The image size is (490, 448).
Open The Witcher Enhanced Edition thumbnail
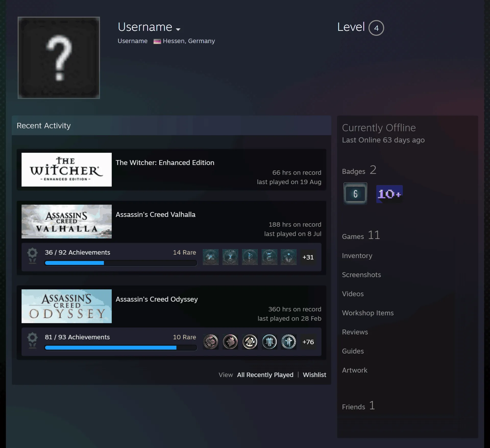point(67,170)
